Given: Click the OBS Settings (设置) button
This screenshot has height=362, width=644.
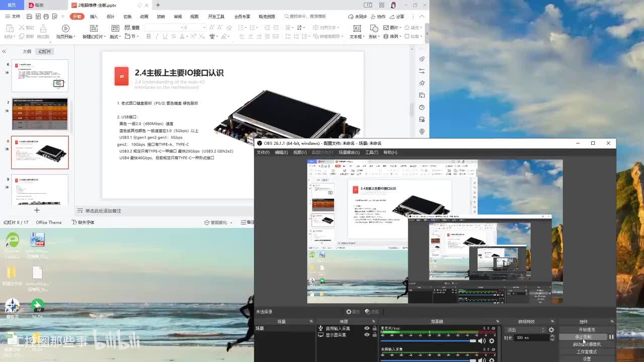Looking at the screenshot, I should (x=587, y=359).
